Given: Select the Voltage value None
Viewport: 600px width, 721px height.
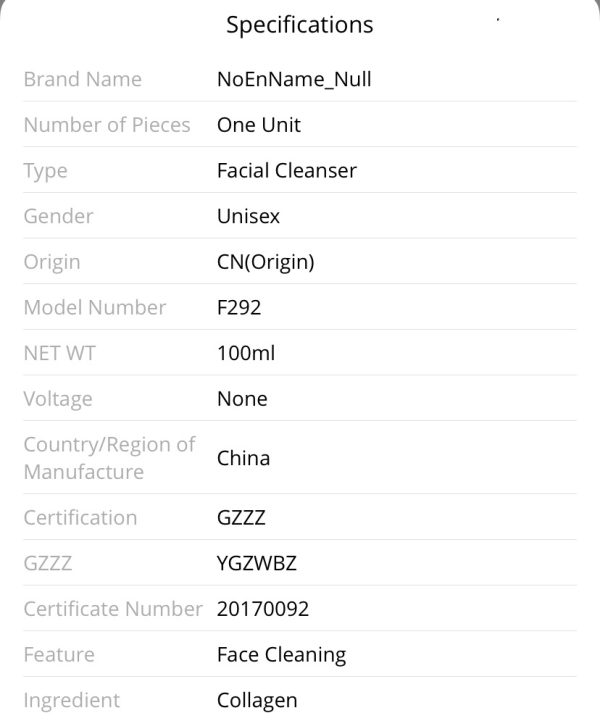Looking at the screenshot, I should click(x=242, y=399).
